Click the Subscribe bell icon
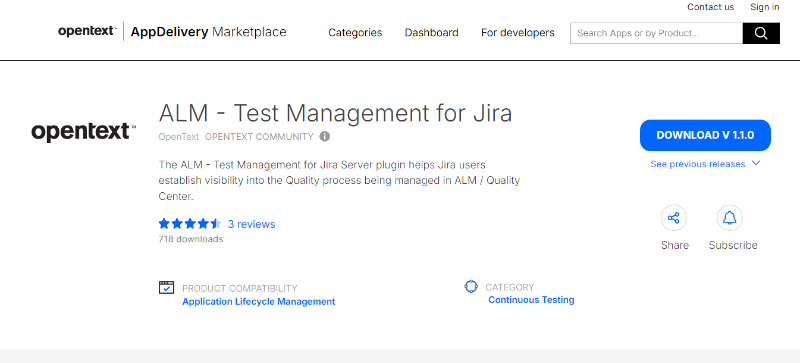The image size is (800, 363). tap(730, 219)
